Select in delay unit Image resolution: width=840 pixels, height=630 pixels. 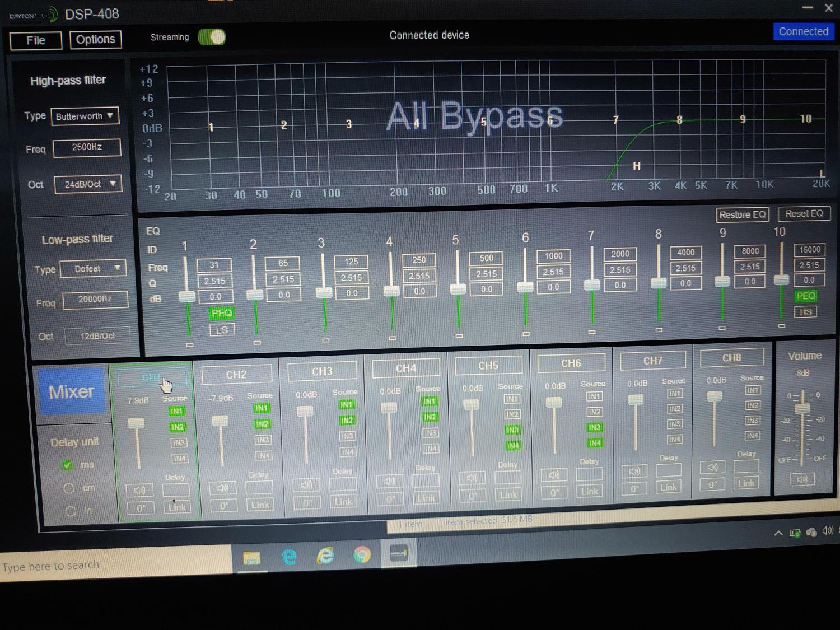click(x=71, y=511)
